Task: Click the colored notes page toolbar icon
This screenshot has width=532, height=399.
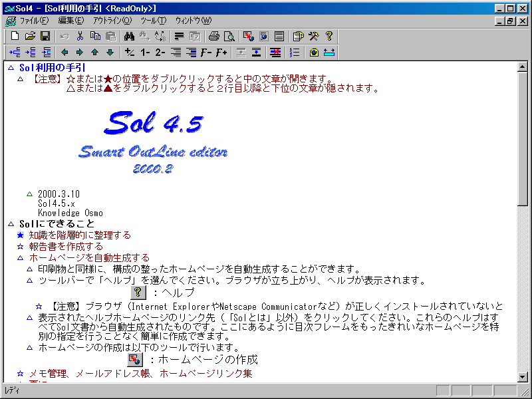Action: click(x=298, y=36)
